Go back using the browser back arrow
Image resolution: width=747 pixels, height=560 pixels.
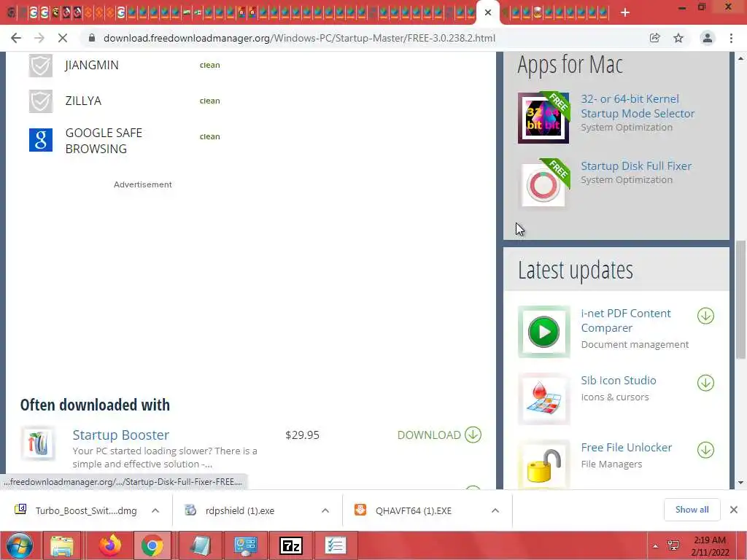pyautogui.click(x=16, y=38)
